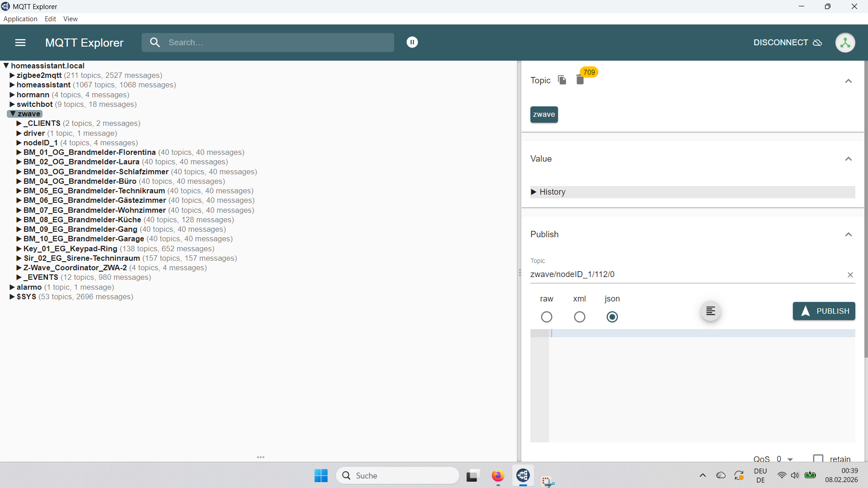This screenshot has height=488, width=868.
Task: Select the json payload format
Action: (612, 317)
